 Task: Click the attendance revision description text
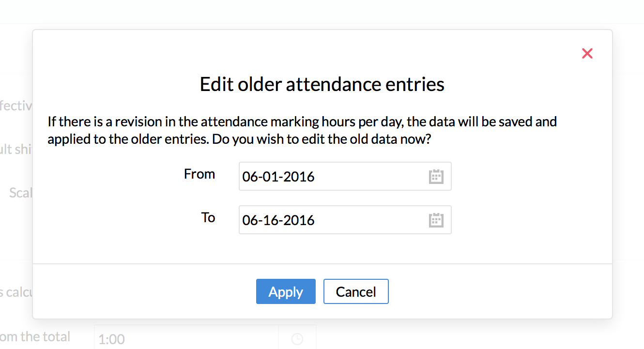302,121
